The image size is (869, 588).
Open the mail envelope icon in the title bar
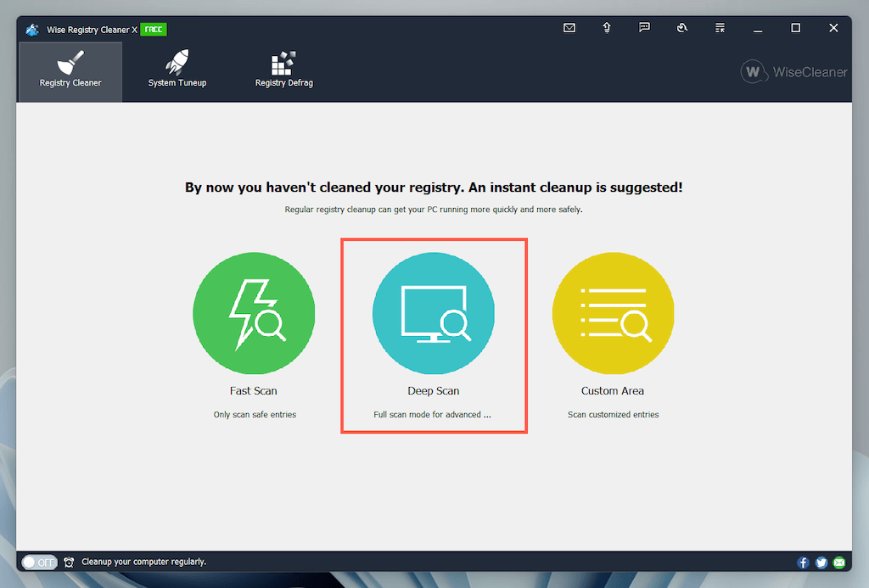(x=569, y=28)
